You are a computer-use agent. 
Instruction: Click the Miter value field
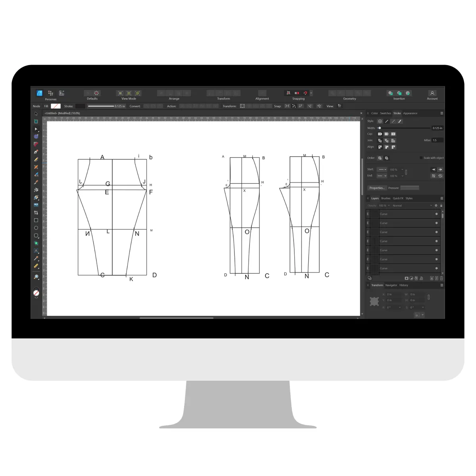(438, 140)
